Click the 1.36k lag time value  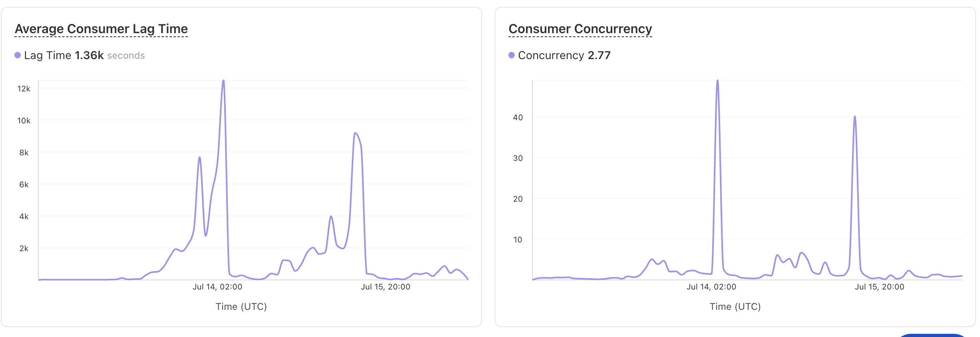pos(89,55)
